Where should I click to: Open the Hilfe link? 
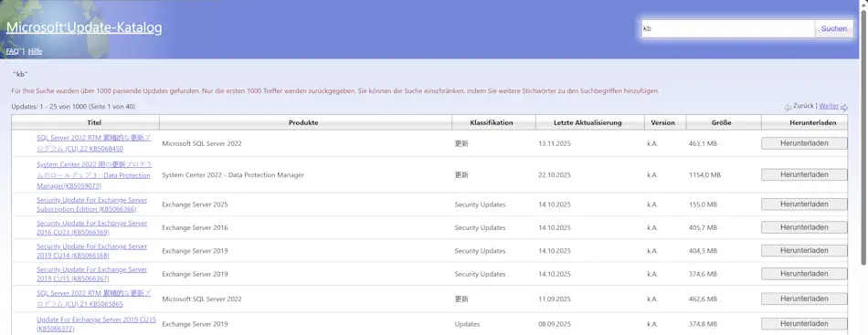click(x=35, y=51)
